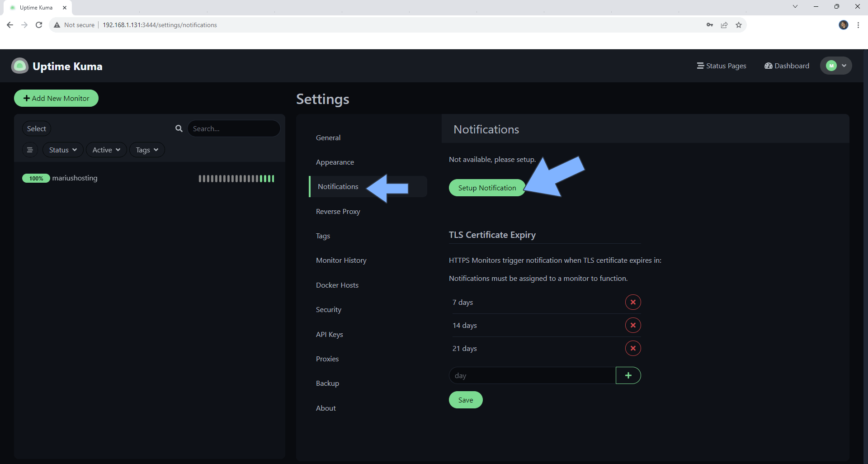Click the search magnifier icon above the monitor list
This screenshot has height=464, width=868.
coord(179,128)
